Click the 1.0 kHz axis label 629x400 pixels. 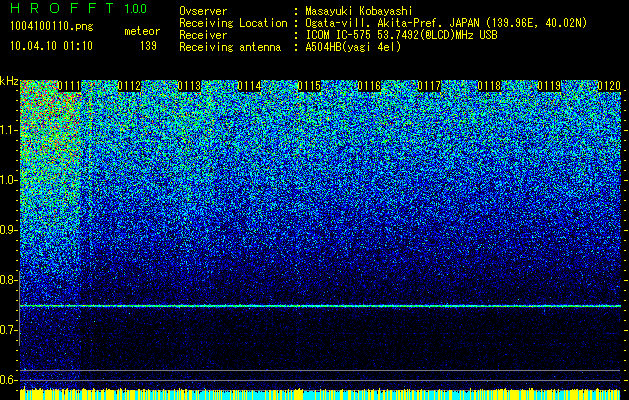[8, 180]
